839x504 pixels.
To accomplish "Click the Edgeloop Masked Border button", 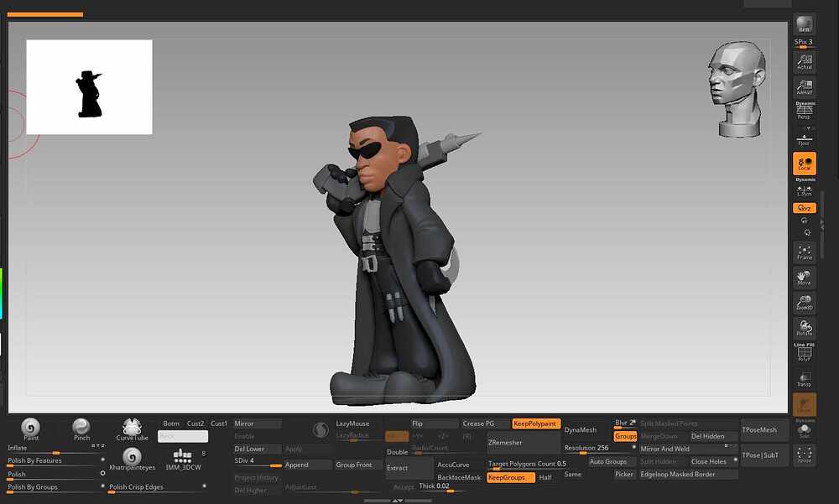I will tap(689, 474).
